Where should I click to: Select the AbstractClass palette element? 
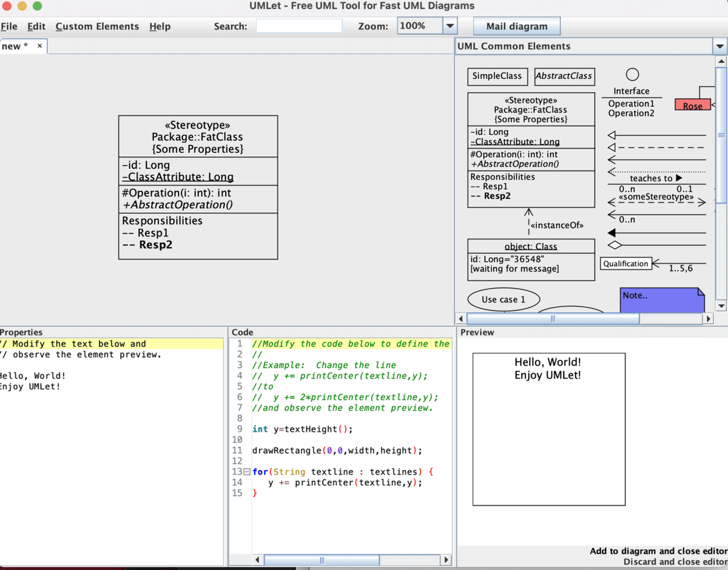(564, 76)
